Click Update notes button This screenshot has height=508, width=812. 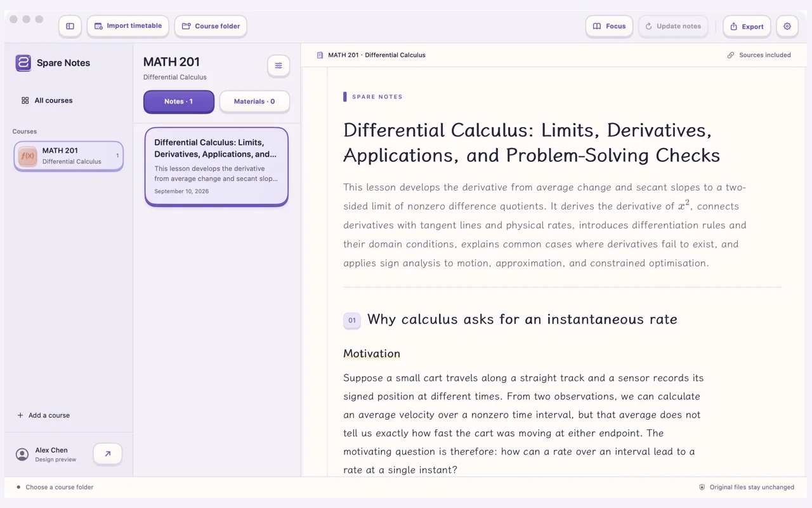point(673,26)
